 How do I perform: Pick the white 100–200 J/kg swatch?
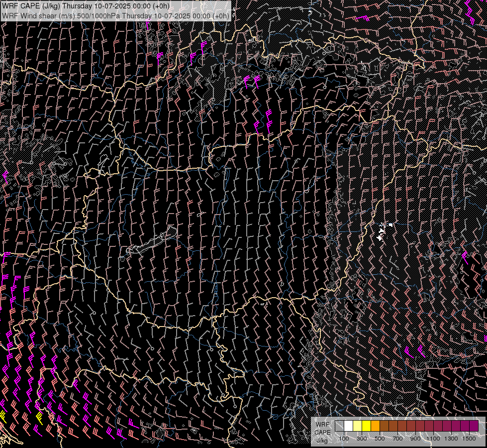(349, 426)
